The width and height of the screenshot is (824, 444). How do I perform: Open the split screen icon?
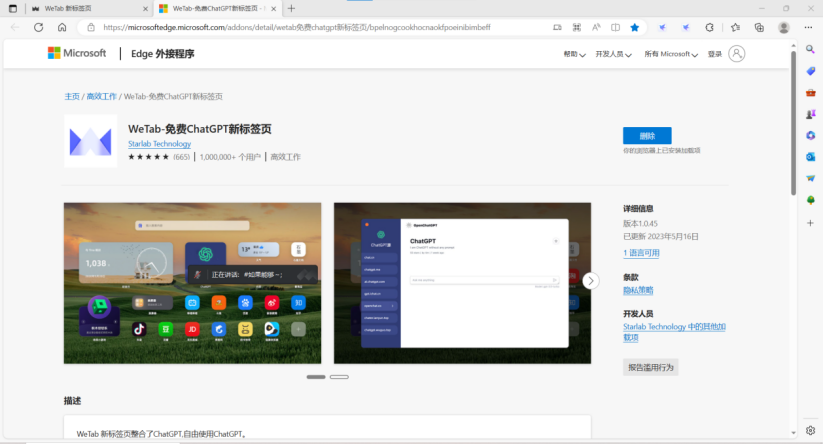615,27
